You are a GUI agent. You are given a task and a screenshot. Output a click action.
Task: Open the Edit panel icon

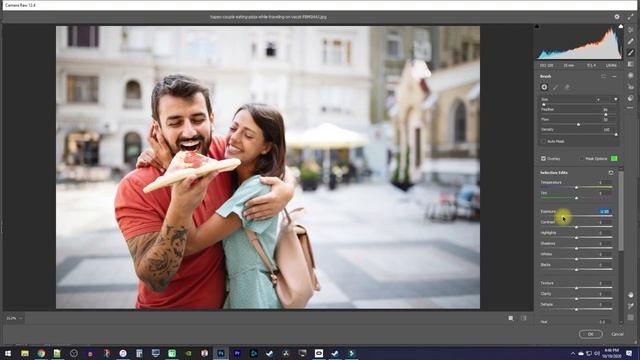click(x=631, y=30)
